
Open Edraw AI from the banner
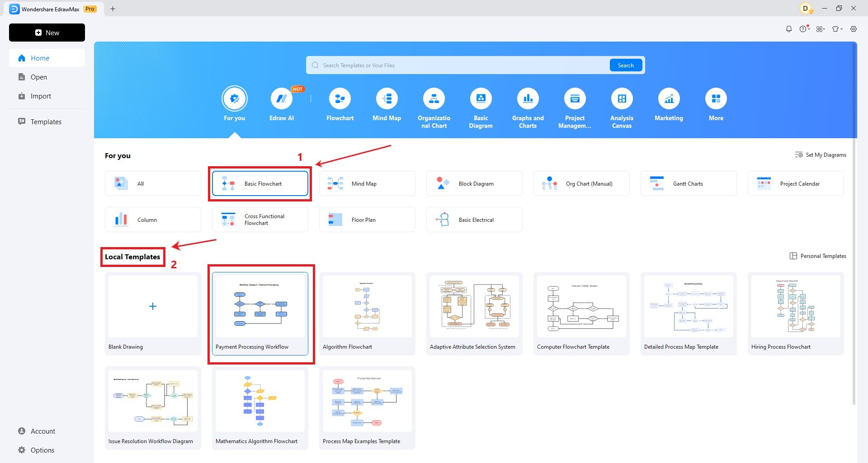282,98
